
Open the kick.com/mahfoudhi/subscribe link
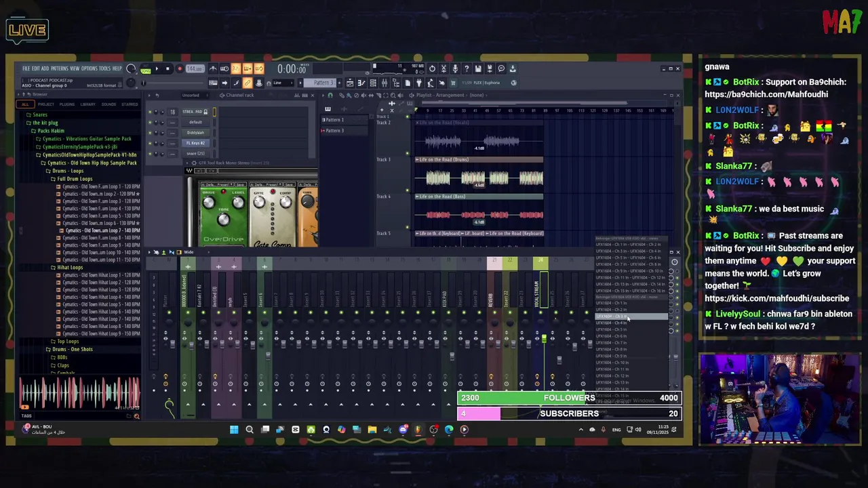pos(776,298)
